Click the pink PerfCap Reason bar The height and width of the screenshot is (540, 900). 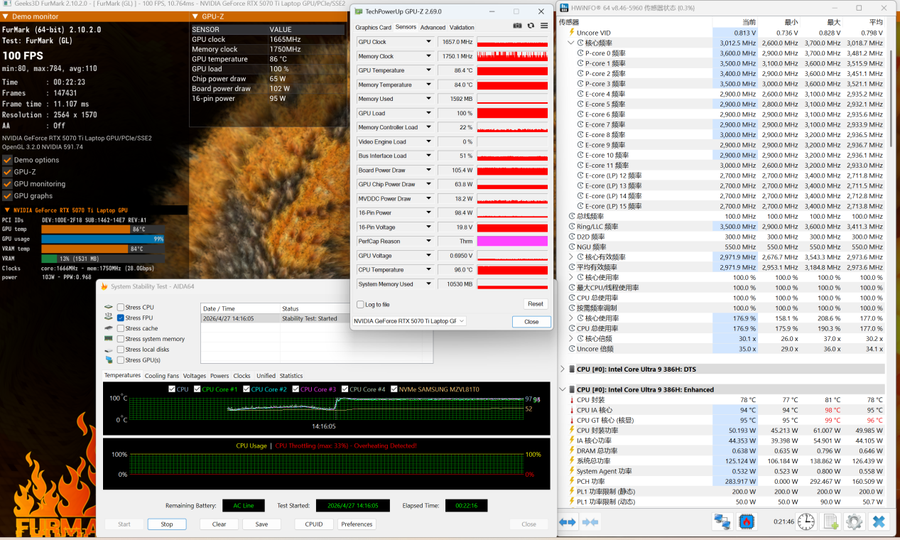[512, 241]
